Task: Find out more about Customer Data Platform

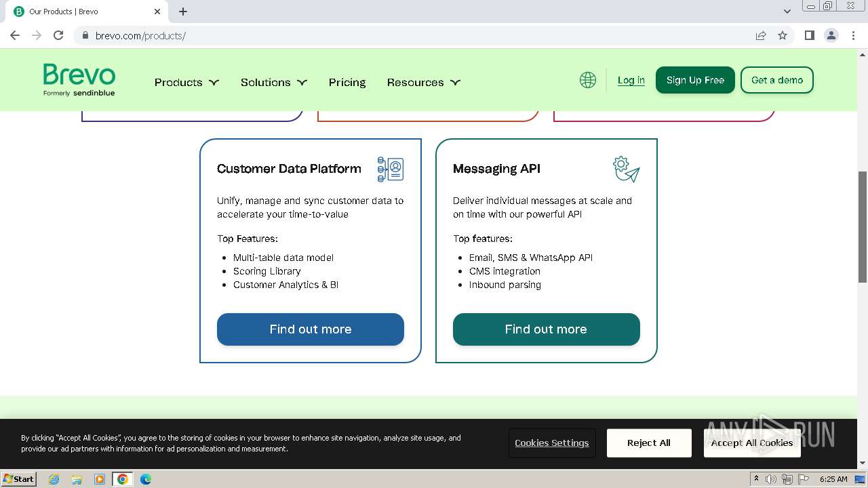Action: tap(311, 329)
